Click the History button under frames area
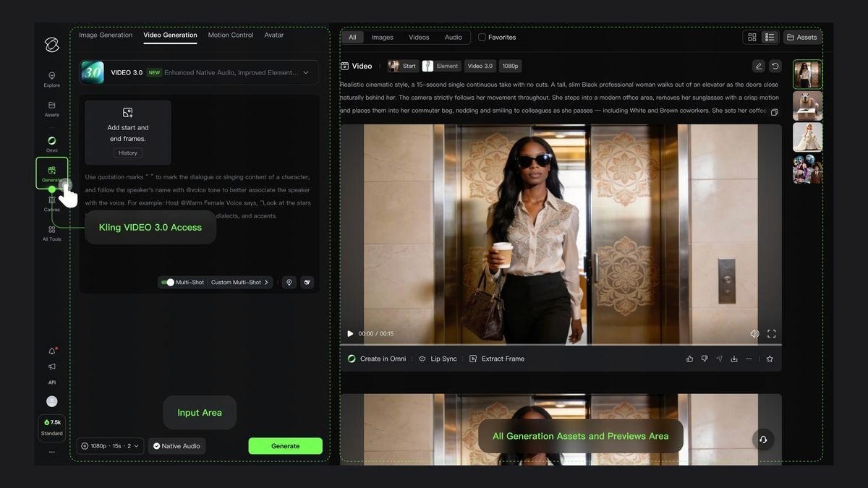The height and width of the screenshot is (488, 868). [128, 152]
